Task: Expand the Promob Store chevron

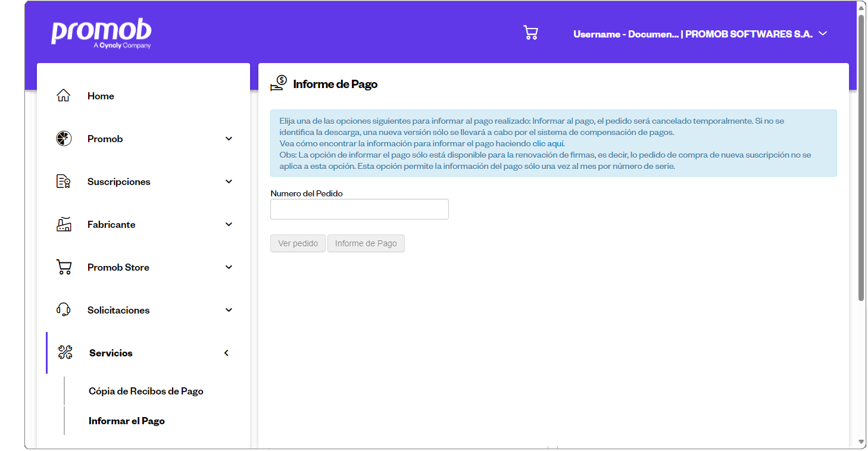Action: pos(229,267)
